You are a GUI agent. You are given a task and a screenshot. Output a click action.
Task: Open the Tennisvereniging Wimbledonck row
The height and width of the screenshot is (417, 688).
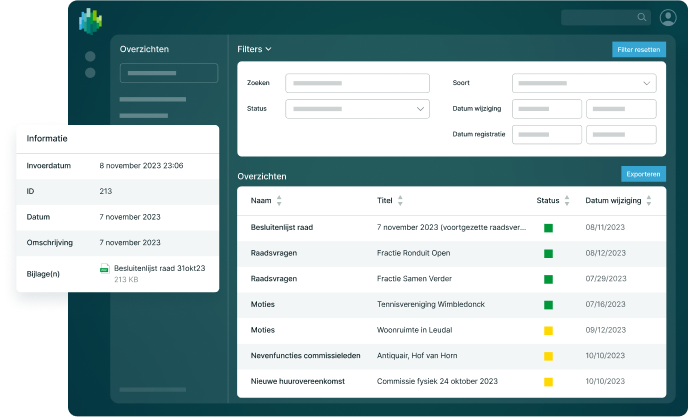[x=452, y=305]
